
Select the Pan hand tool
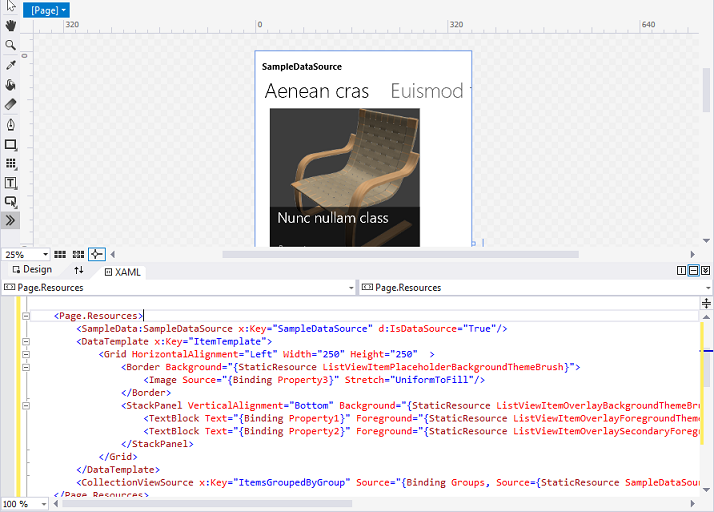coord(10,26)
